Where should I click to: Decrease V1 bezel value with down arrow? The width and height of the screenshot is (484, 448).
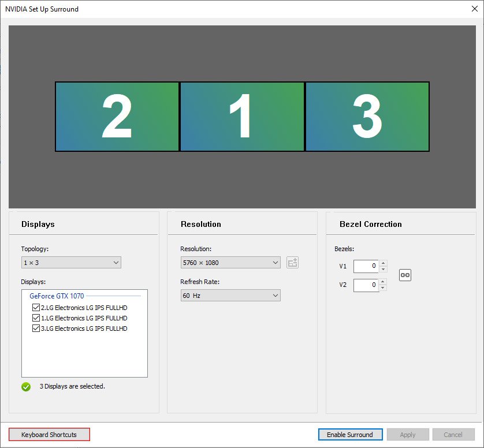click(384, 269)
